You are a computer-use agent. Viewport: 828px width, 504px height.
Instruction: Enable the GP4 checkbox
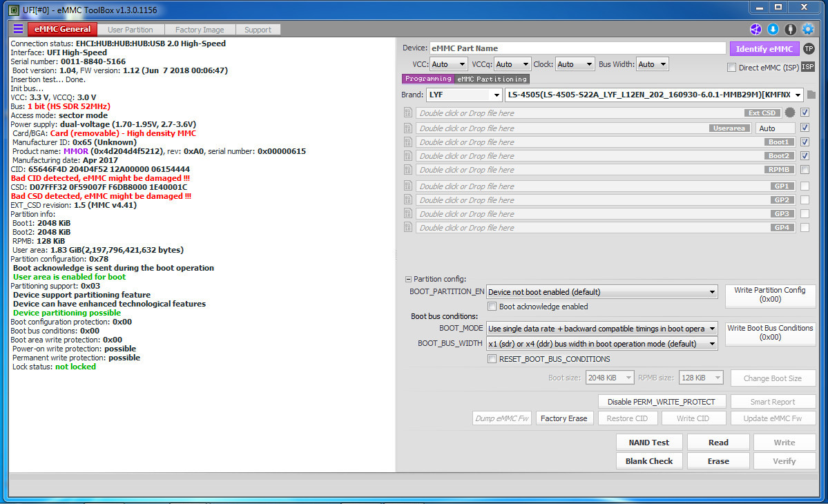805,227
